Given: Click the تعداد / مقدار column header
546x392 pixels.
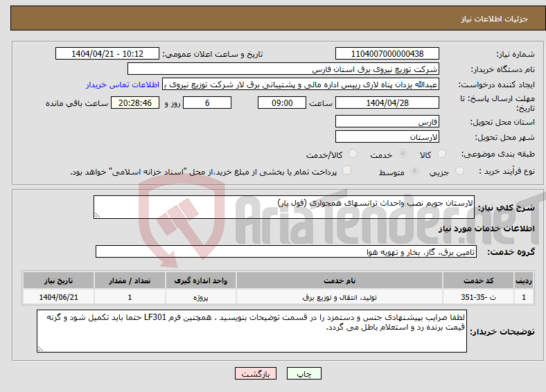Looking at the screenshot, I should 130,280.
